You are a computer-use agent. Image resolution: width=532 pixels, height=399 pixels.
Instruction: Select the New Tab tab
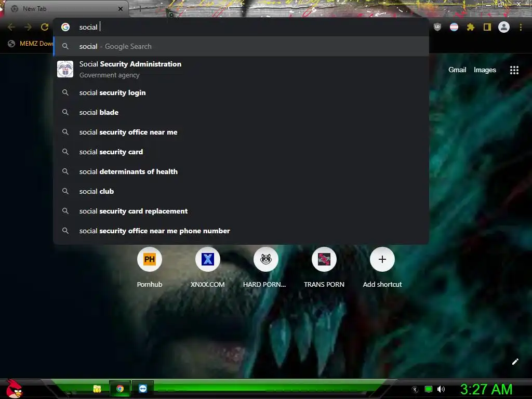click(x=66, y=9)
